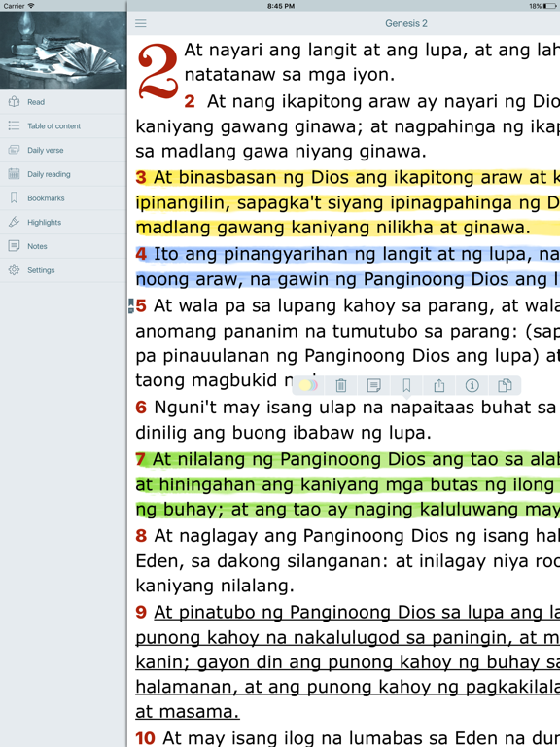
Task: Click verse number 8
Action: coord(141,536)
